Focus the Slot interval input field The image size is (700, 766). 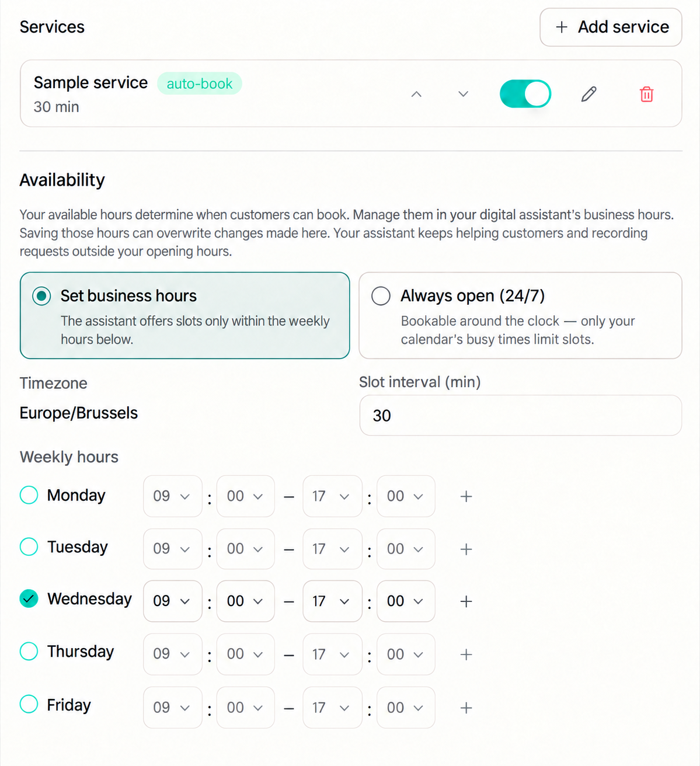pyautogui.click(x=520, y=415)
